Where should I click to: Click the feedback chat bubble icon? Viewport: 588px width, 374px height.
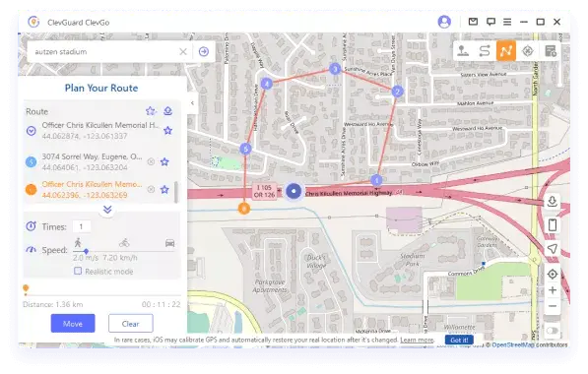490,22
